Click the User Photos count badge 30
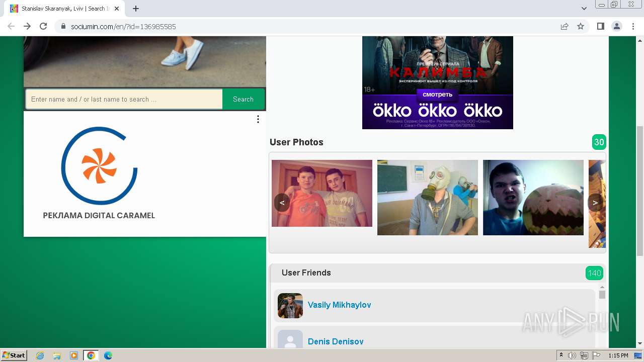The image size is (644, 362). [599, 142]
